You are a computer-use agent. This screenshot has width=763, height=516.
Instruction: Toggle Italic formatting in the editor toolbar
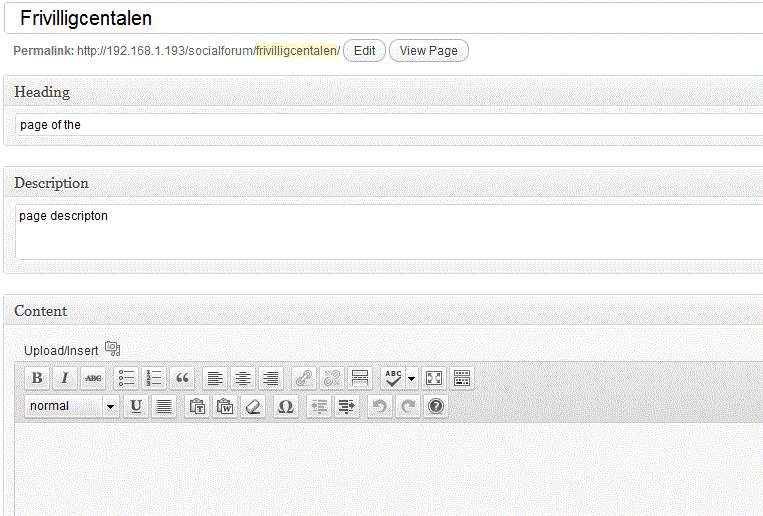pos(65,378)
